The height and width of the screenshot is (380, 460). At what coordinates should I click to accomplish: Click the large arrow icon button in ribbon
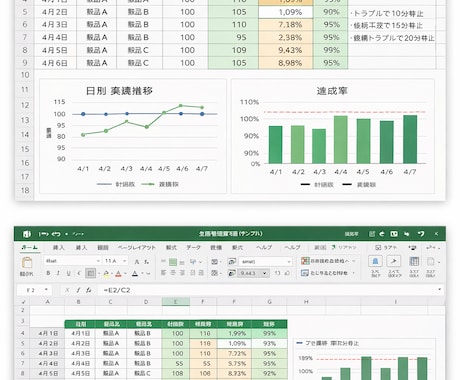(394, 262)
